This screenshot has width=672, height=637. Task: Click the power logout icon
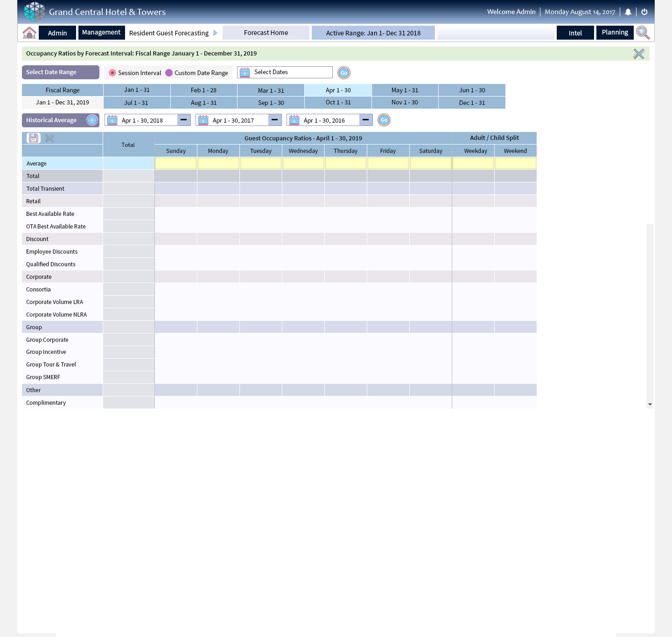644,12
